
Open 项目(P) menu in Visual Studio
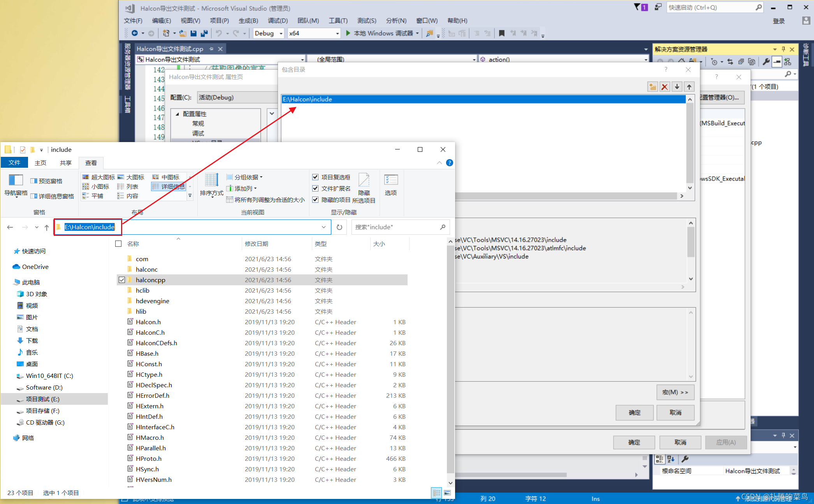point(219,21)
